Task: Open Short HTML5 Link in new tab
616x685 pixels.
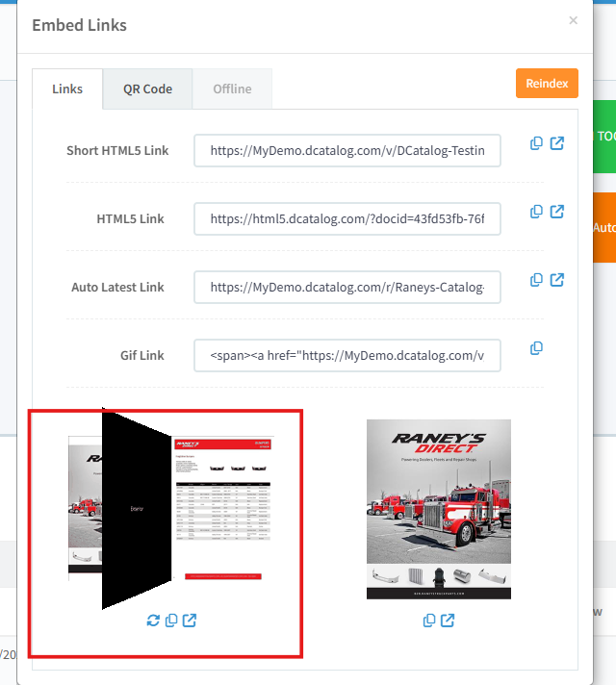Action: point(557,143)
